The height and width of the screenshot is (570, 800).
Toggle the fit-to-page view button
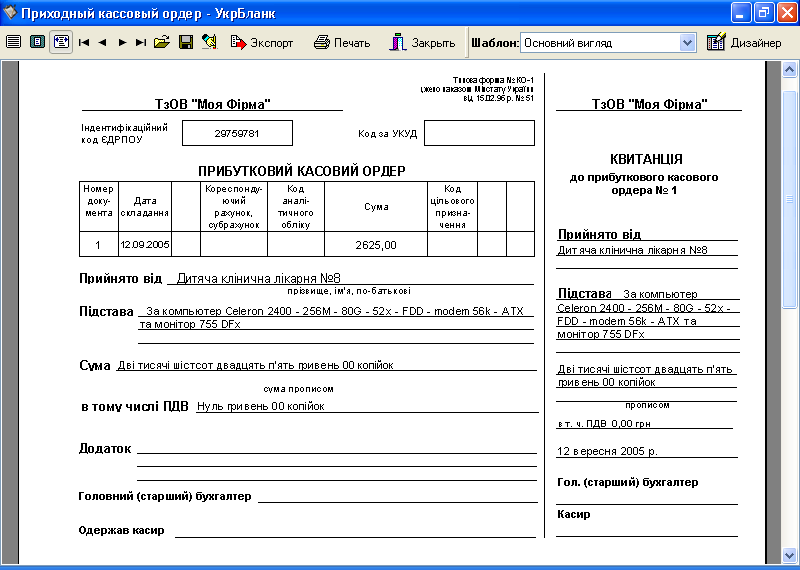click(x=61, y=43)
